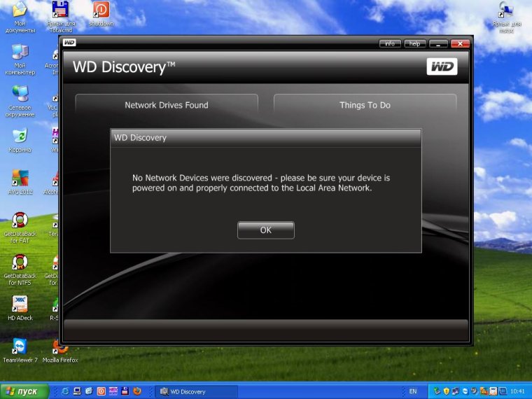The height and width of the screenshot is (399, 532).
Task: Click the yellow security shield tray icon
Action: pos(446,391)
